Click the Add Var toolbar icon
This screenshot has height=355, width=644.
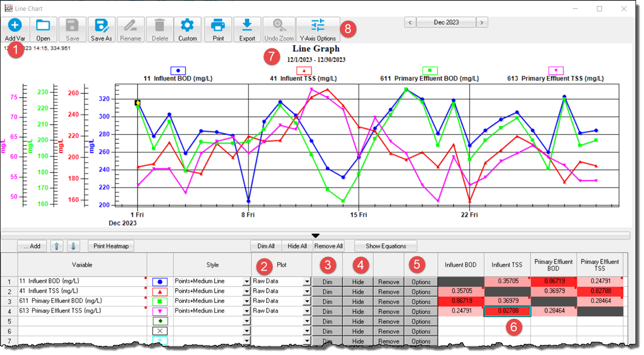15,30
